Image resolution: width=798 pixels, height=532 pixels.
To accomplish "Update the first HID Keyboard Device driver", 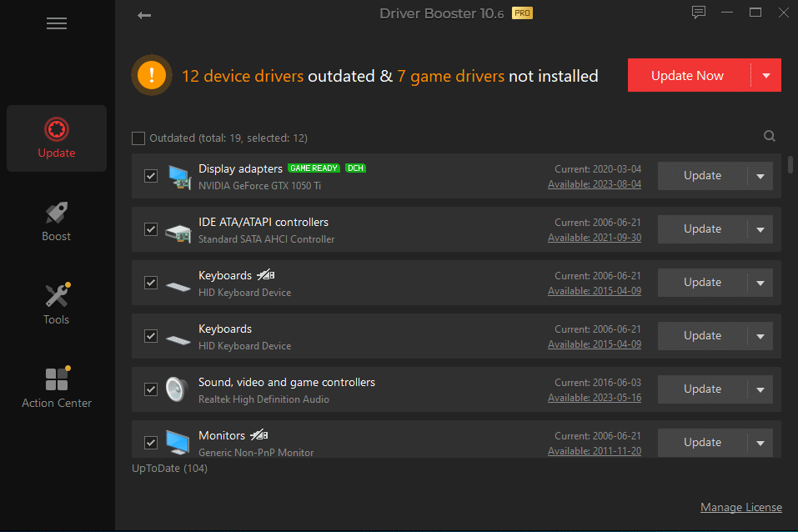I will pyautogui.click(x=702, y=283).
